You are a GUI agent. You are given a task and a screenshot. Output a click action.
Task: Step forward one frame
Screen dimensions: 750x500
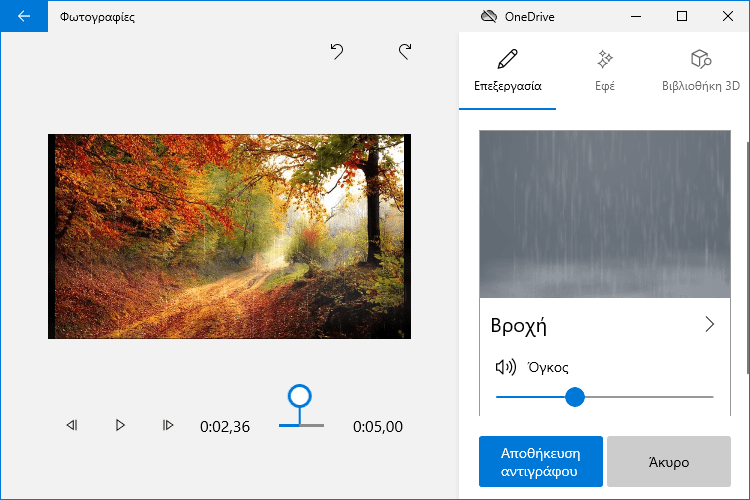coord(168,425)
